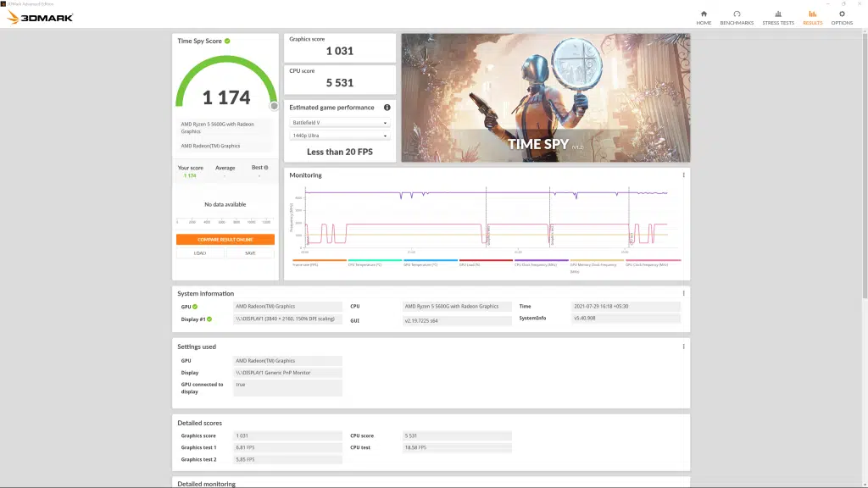Open the Settings used three-dot menu

coord(684,347)
